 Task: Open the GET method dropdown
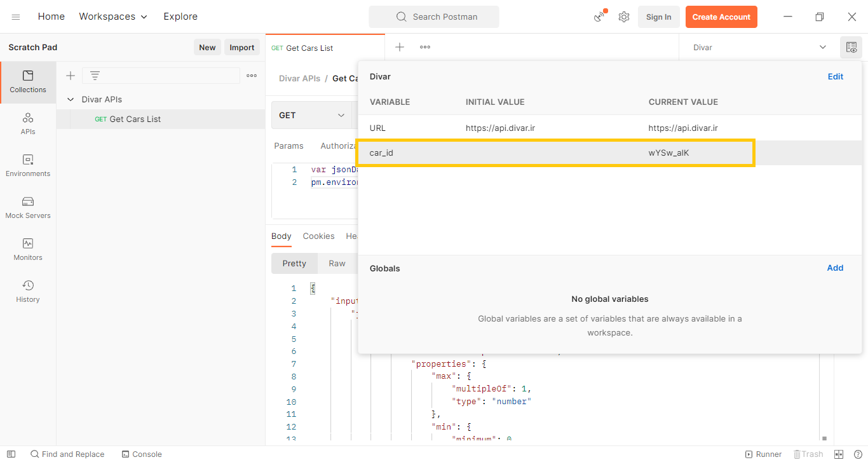311,115
